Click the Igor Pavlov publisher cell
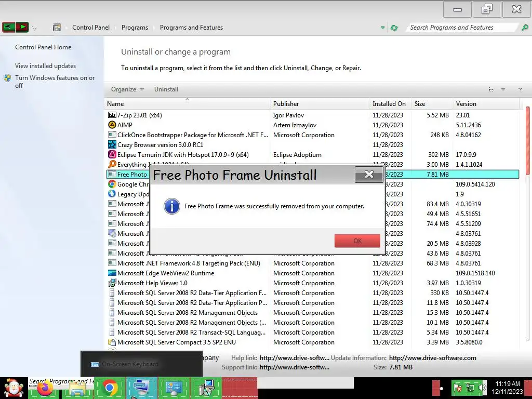This screenshot has width=532, height=399. tap(288, 115)
